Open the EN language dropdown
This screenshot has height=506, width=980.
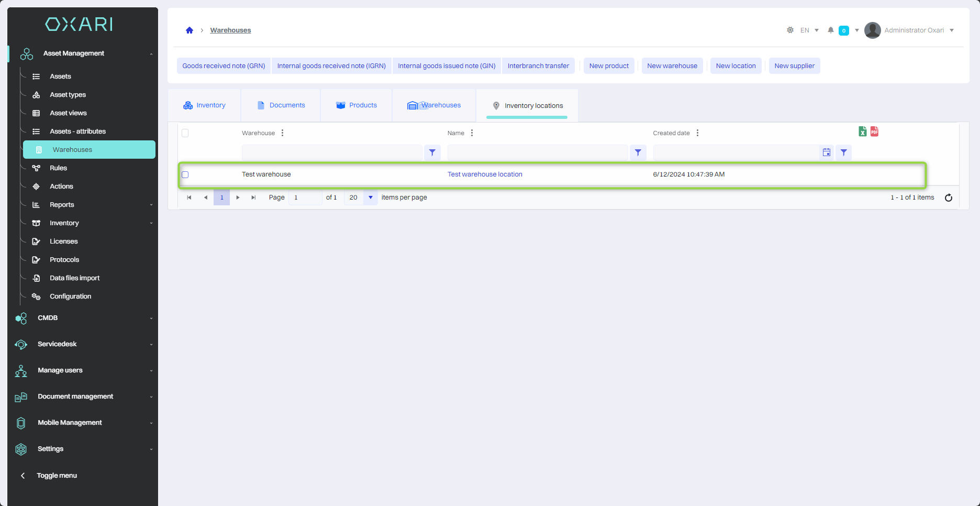click(809, 30)
